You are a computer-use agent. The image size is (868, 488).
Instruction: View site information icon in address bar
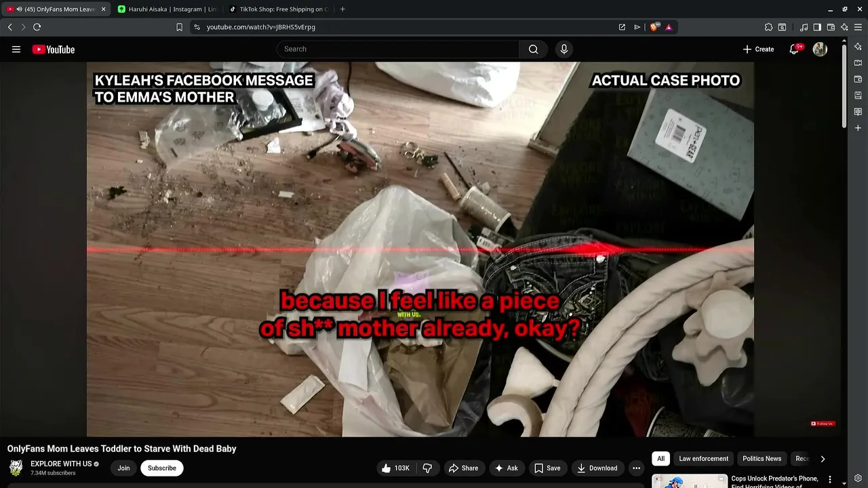point(197,27)
